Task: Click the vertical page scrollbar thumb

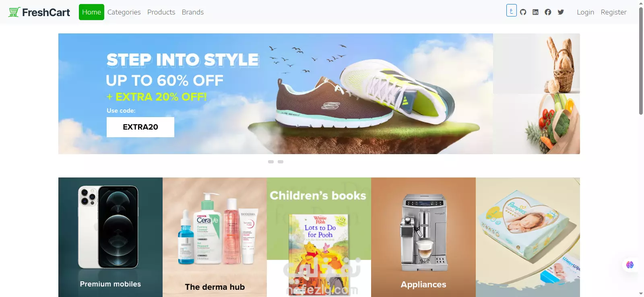Action: click(641, 60)
